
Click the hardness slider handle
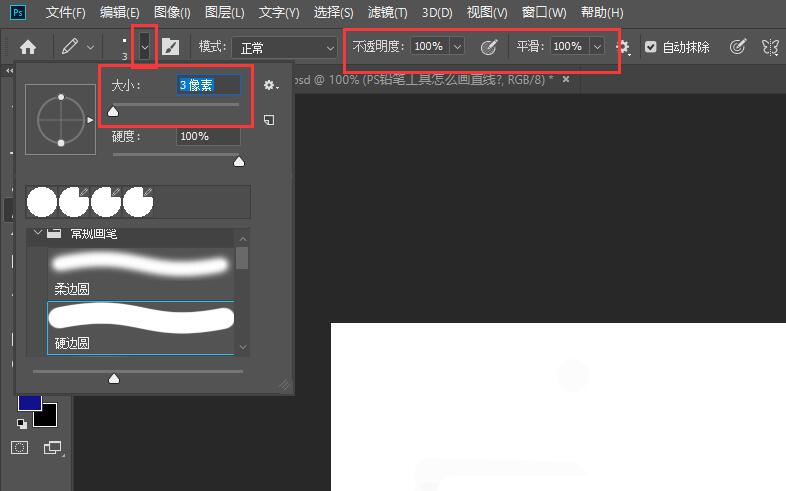pyautogui.click(x=239, y=161)
